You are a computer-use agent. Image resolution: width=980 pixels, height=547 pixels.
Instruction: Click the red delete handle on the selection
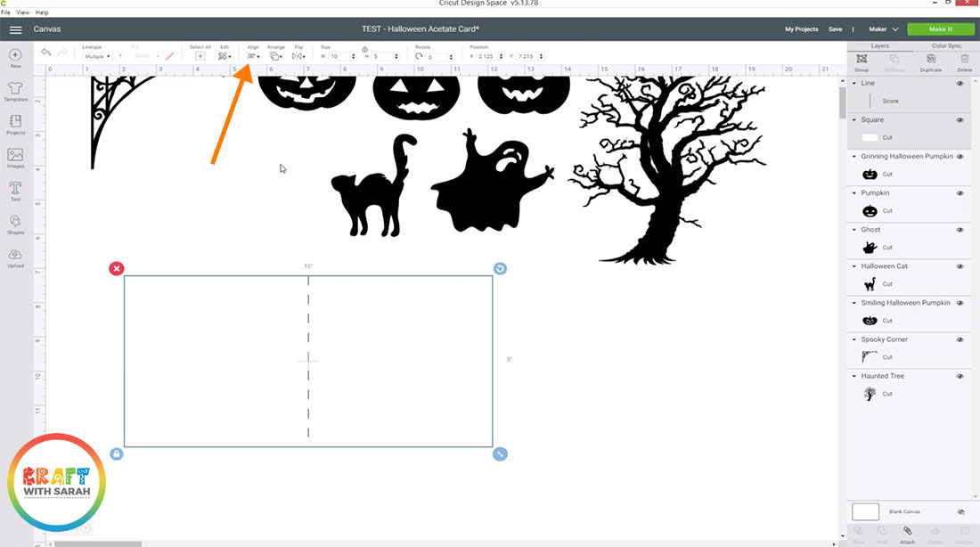(x=117, y=268)
